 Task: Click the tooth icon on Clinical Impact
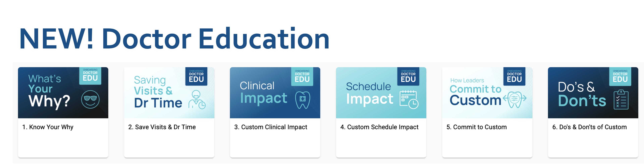[x=303, y=100]
